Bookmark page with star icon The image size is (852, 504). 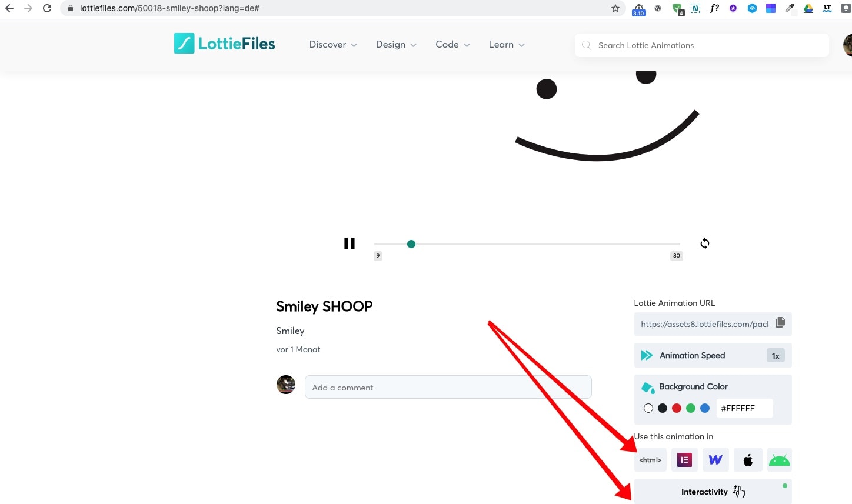[615, 8]
